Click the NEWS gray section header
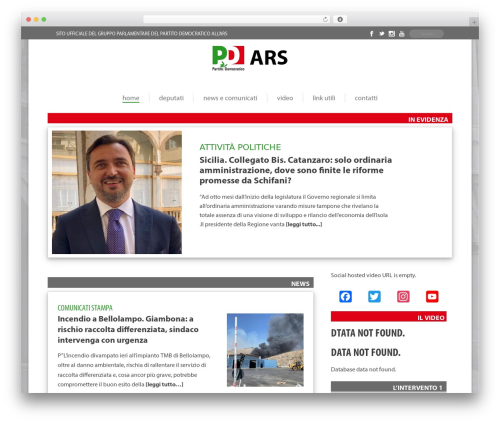This screenshot has height=423, width=500. [x=181, y=283]
